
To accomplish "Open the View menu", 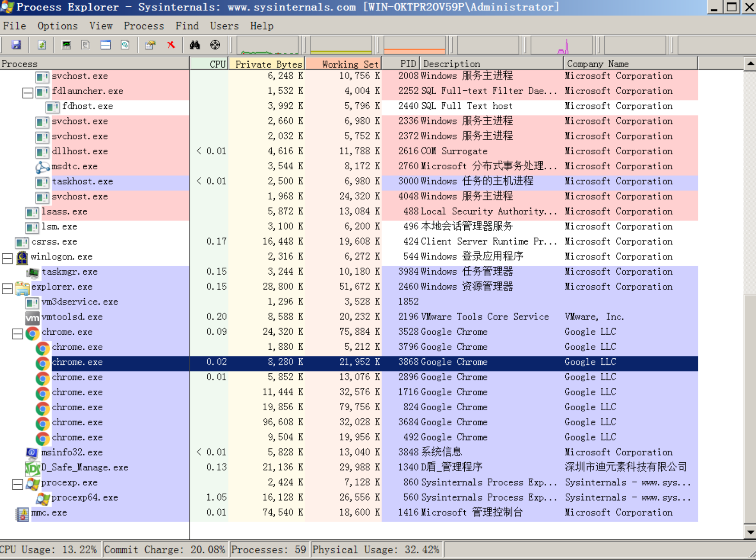I will pyautogui.click(x=101, y=26).
